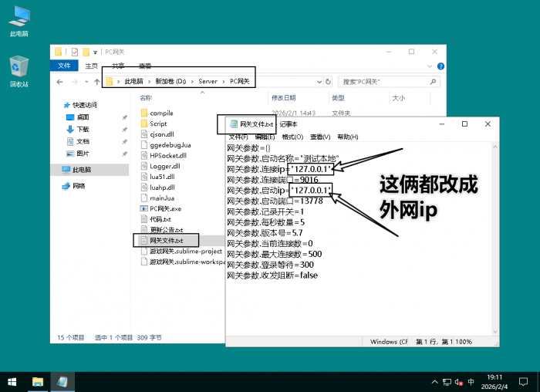
Task: Open the clock showing 19:11
Action: pyautogui.click(x=494, y=382)
